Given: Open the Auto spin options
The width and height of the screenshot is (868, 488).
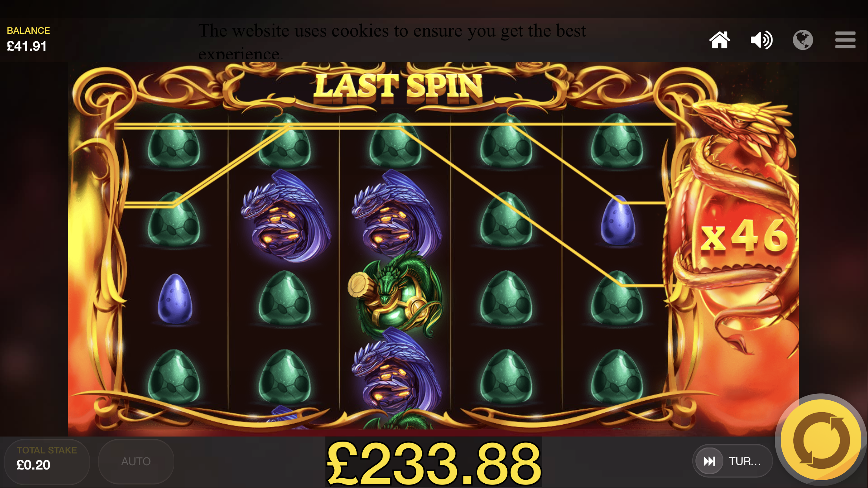Looking at the screenshot, I should [x=136, y=461].
